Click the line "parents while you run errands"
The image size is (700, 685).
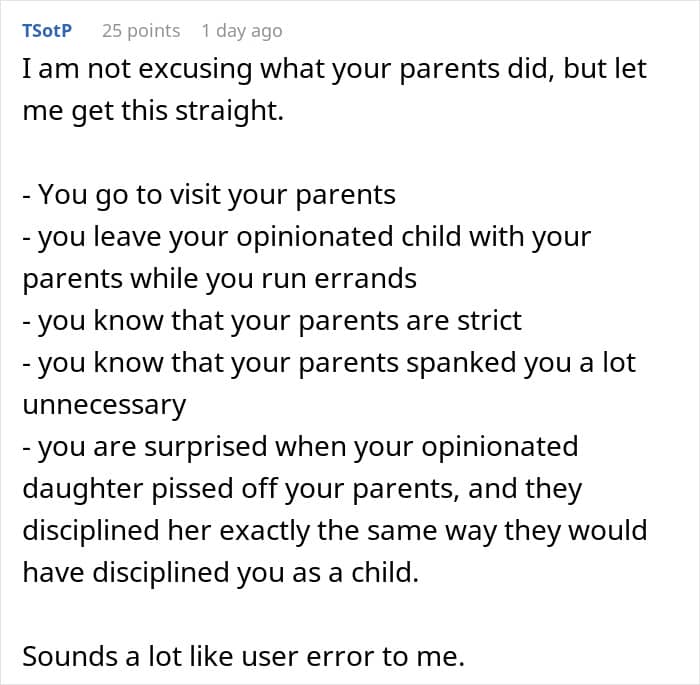pos(219,278)
